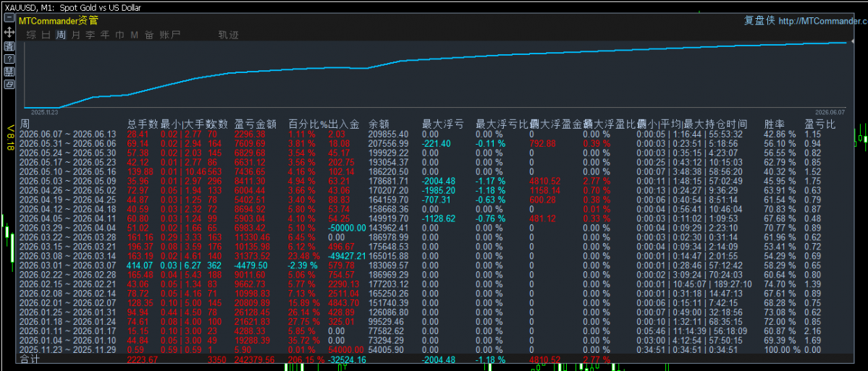The height and width of the screenshot is (371, 868).
Task: Click the MTCommander资管 title
Action: (x=59, y=21)
